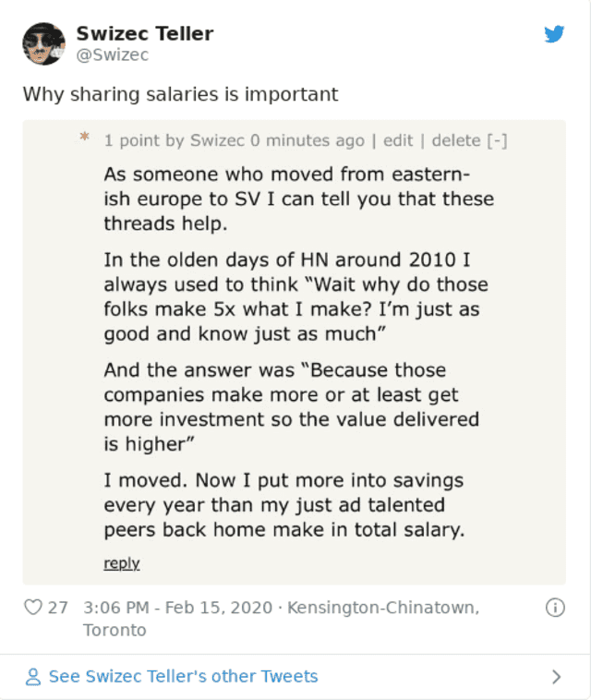This screenshot has height=700, width=591.
Task: Like the tweet with the heart icon
Action: (x=33, y=608)
